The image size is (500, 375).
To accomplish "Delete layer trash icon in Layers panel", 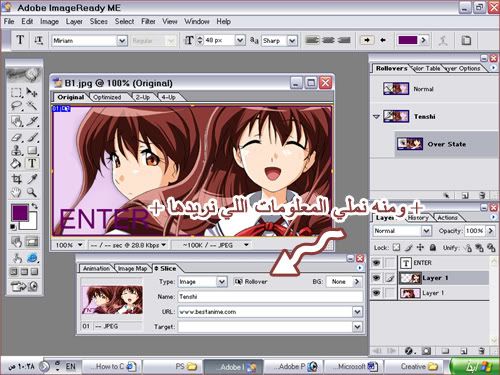I will [482, 351].
